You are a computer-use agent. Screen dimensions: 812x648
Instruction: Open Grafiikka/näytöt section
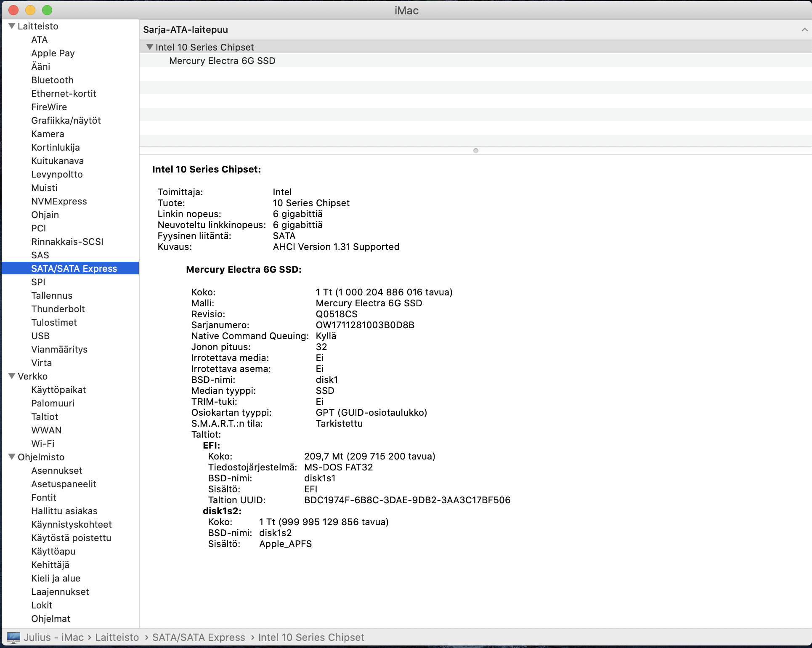66,120
